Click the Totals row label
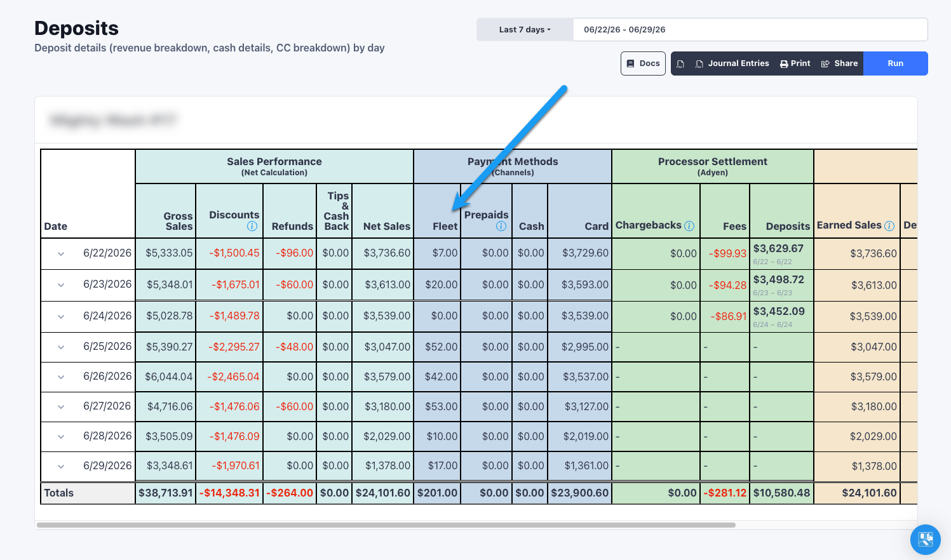This screenshot has height=560, width=951. click(x=59, y=493)
